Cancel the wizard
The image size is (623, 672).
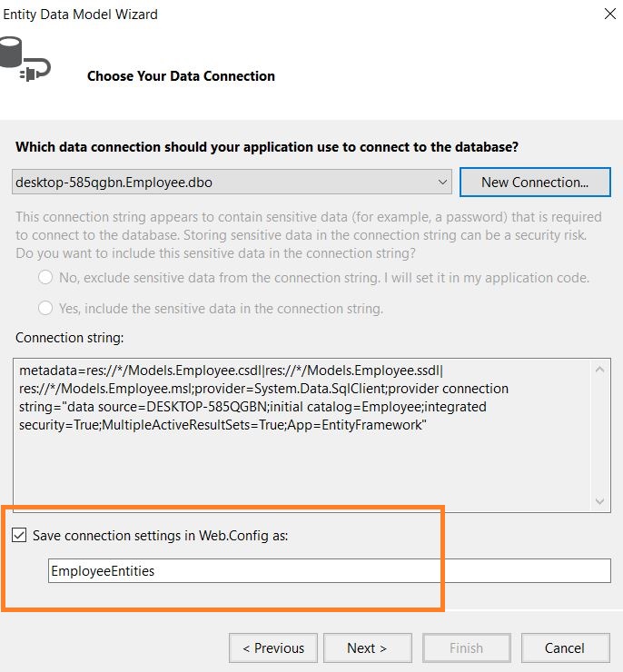tap(565, 648)
